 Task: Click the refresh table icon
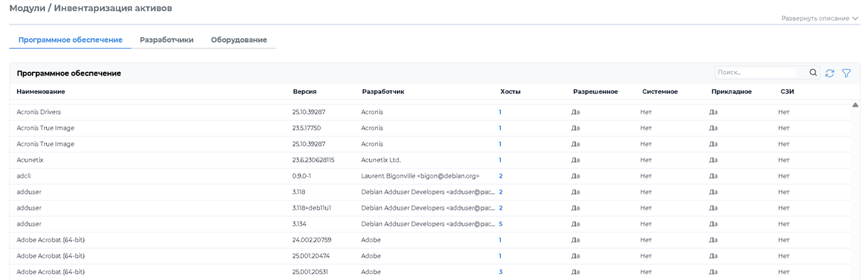(830, 74)
